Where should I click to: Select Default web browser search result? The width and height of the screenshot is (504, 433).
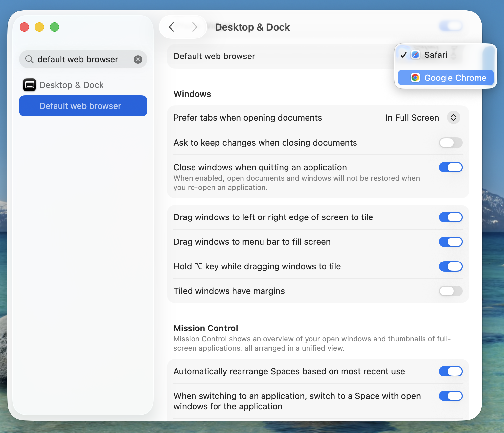(83, 106)
